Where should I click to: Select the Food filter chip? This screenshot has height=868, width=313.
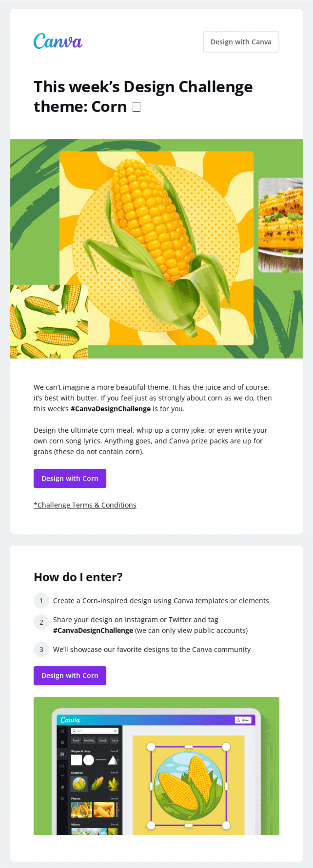tap(76, 741)
